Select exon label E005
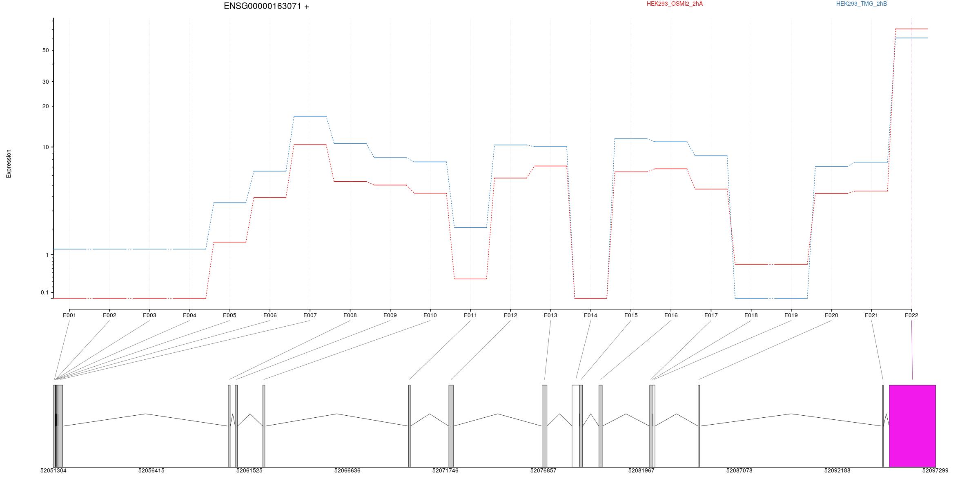This screenshot has height=490, width=980. coord(229,315)
